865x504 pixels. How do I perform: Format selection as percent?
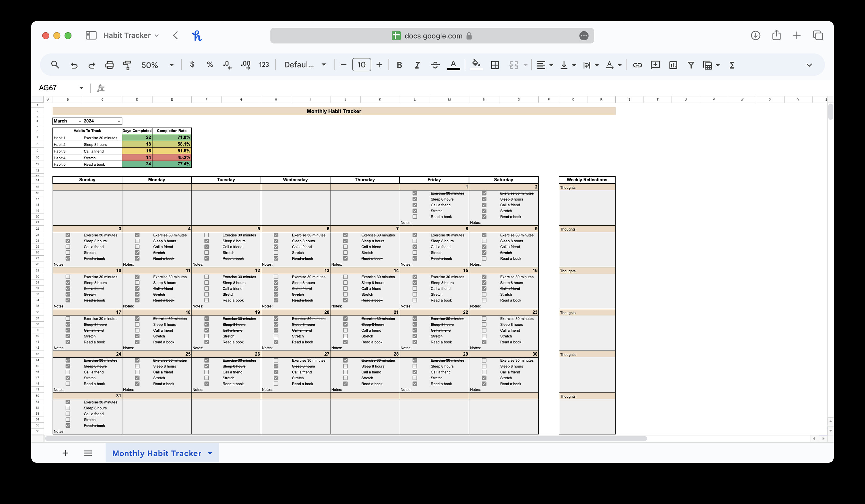pos(209,65)
